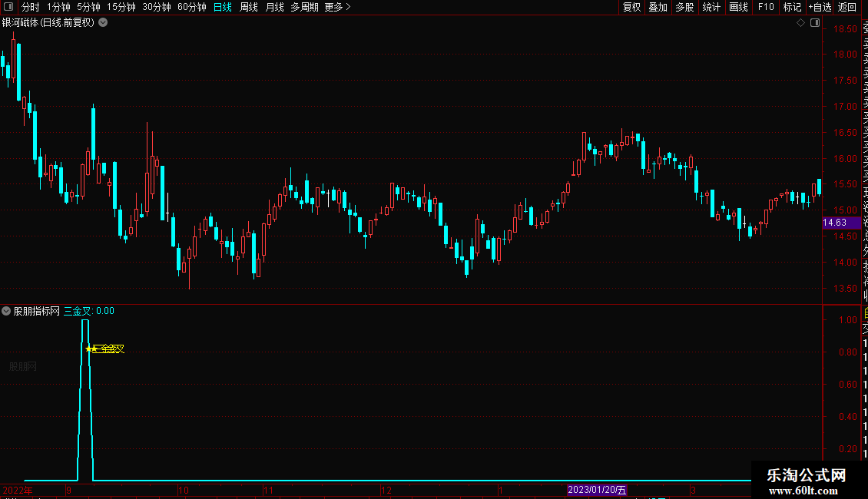This screenshot has height=499, width=868.
Task: Click the 2022年 label on time axis
Action: point(18,490)
